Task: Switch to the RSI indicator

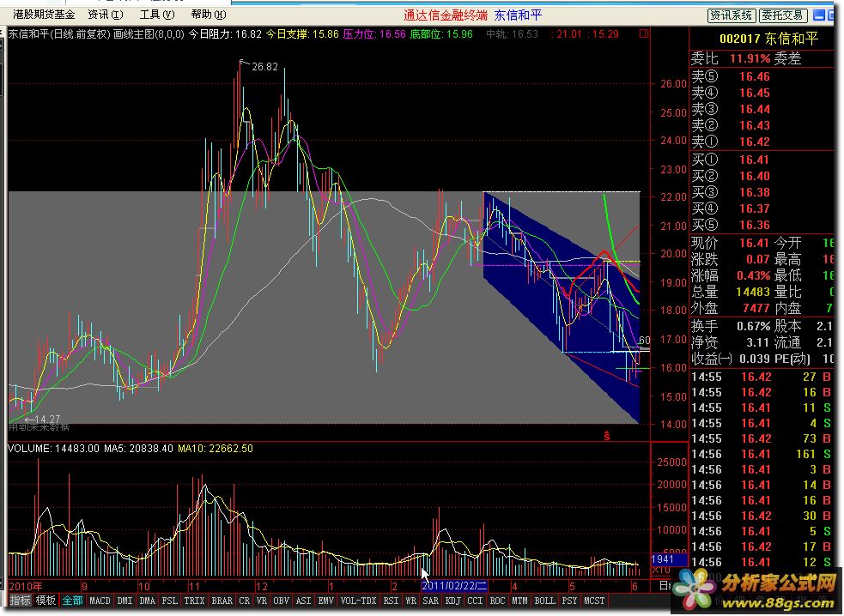Action: [391, 601]
